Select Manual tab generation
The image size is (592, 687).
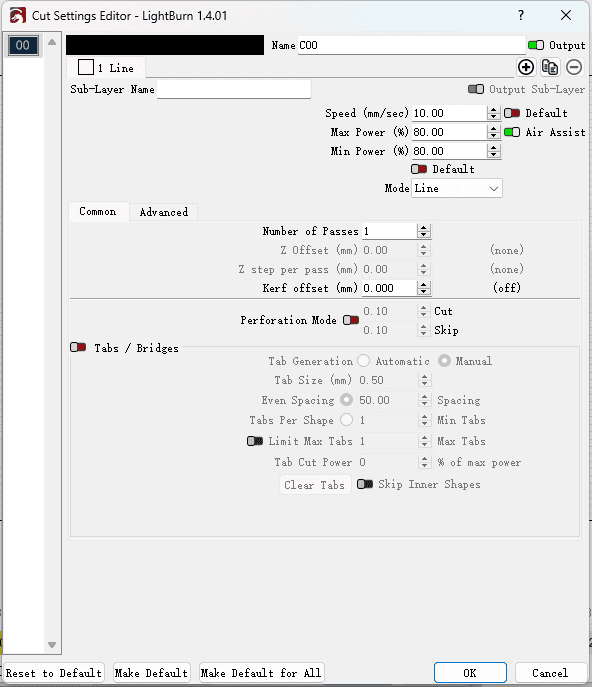(x=444, y=361)
